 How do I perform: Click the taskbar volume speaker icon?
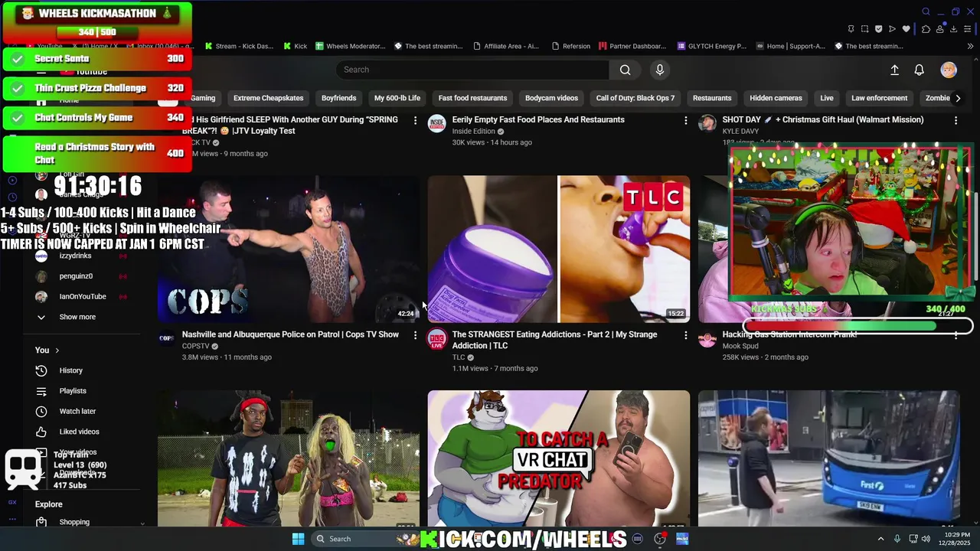click(926, 539)
